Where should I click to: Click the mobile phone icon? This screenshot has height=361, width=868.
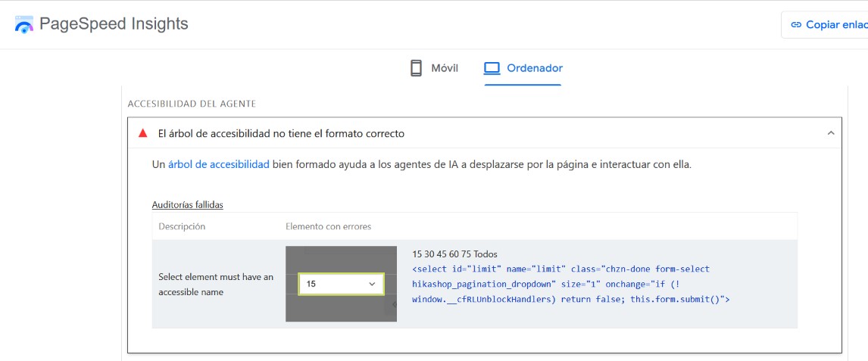(x=417, y=69)
